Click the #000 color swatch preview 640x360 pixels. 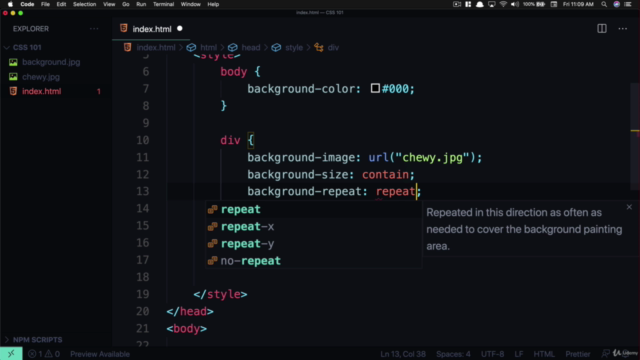(375, 88)
